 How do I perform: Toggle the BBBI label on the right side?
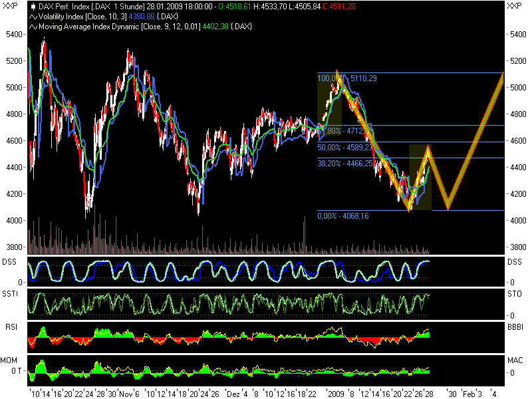tap(515, 327)
